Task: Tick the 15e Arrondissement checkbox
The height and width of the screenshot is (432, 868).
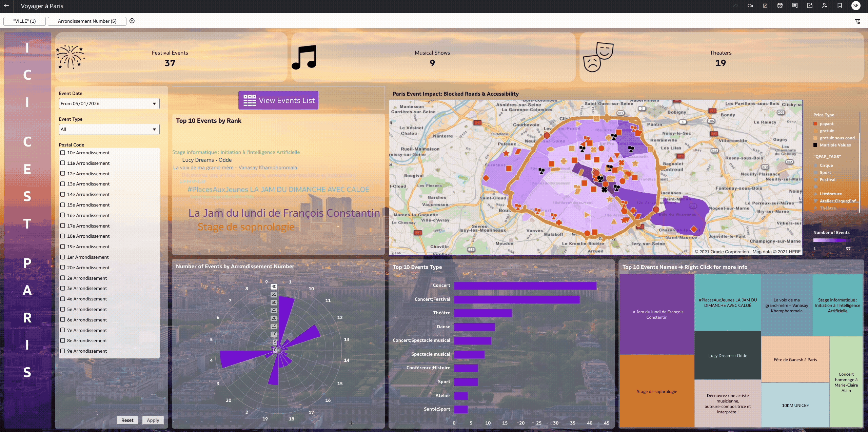Action: tap(63, 205)
